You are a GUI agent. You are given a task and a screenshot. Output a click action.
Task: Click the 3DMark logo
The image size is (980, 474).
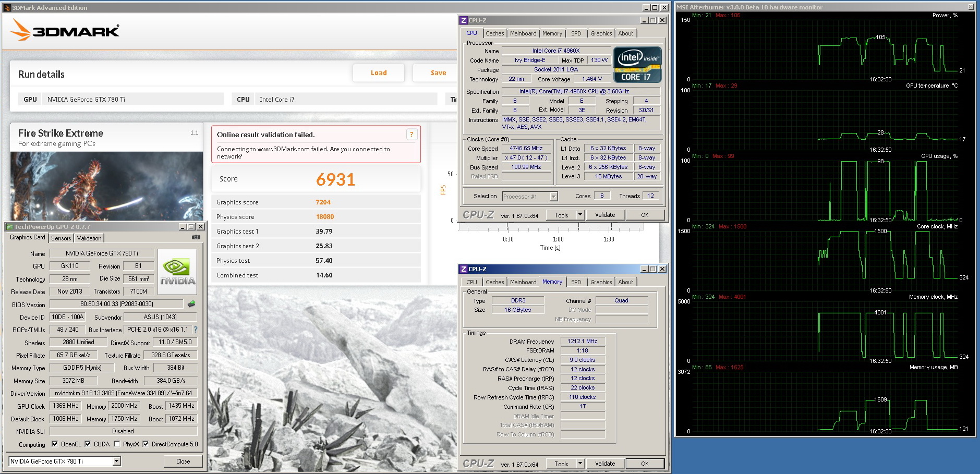click(x=65, y=30)
